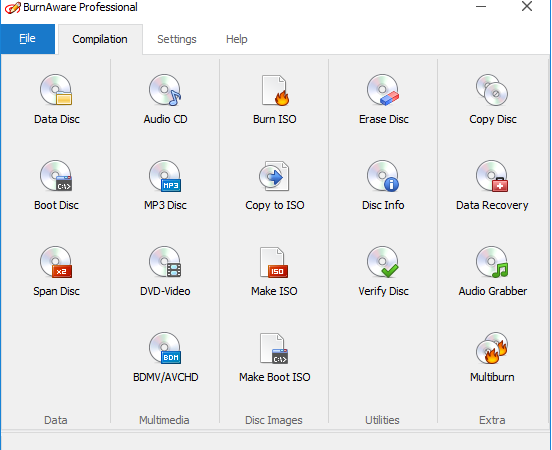Viewport: 552px width, 450px height.
Task: Select the Span Disc icon
Action: click(x=56, y=271)
